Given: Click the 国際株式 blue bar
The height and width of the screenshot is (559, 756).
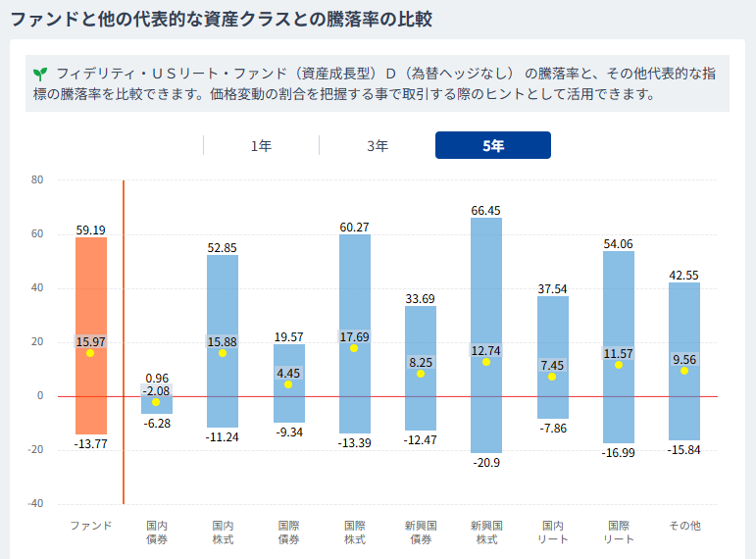Looking at the screenshot, I should 355,333.
